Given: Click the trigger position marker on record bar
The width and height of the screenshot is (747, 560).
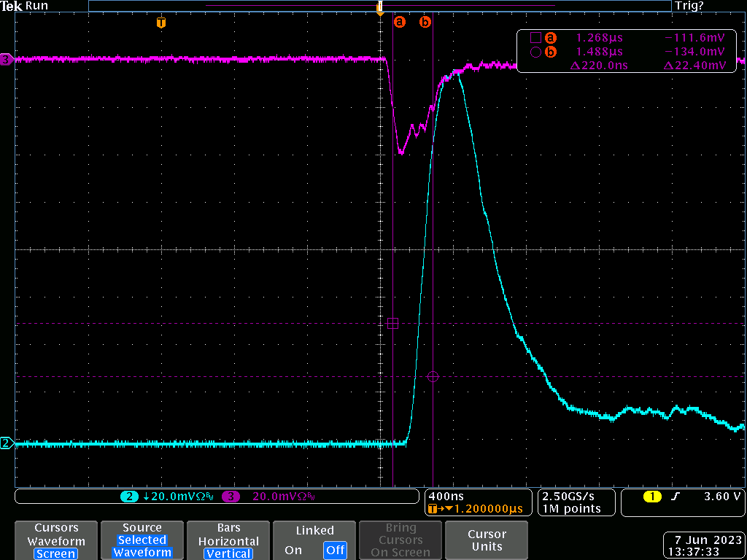Looking at the screenshot, I should (379, 7).
